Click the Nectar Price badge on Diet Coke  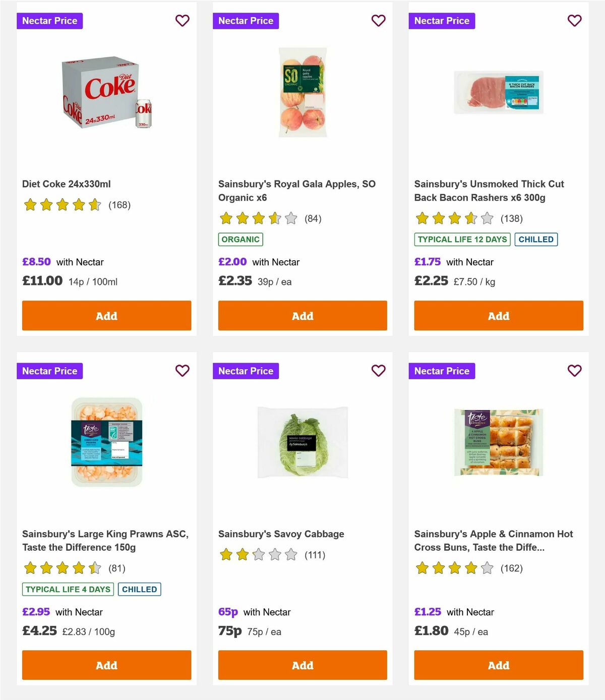tap(50, 21)
